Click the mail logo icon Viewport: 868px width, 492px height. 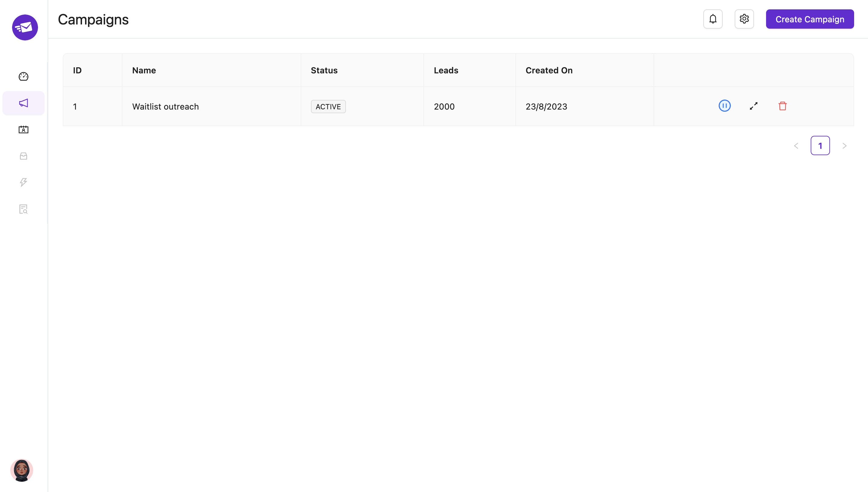coord(25,27)
